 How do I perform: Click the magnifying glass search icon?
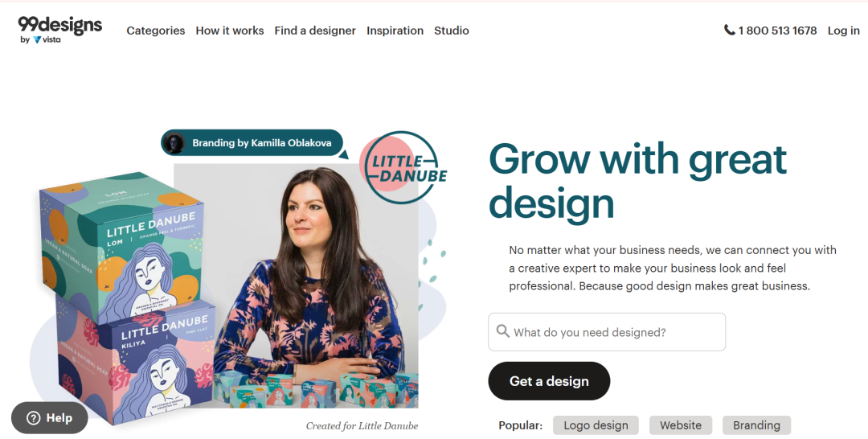[x=502, y=331]
